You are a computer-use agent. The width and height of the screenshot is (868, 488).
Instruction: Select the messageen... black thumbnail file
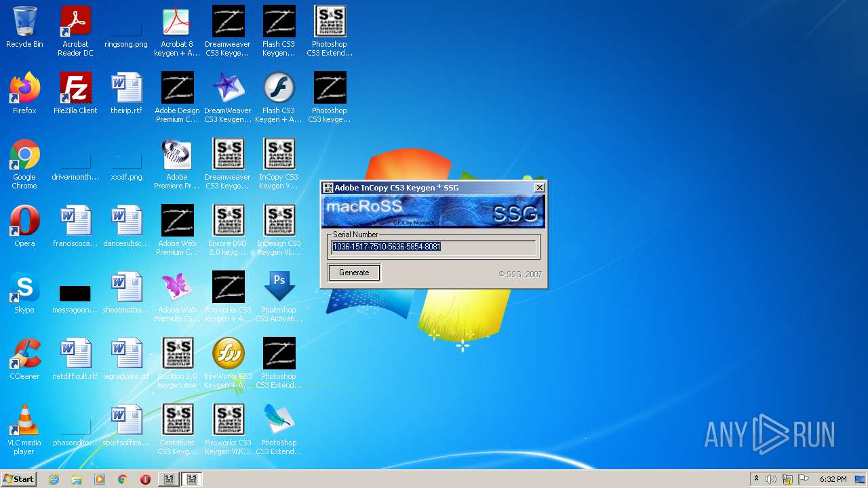click(x=75, y=299)
